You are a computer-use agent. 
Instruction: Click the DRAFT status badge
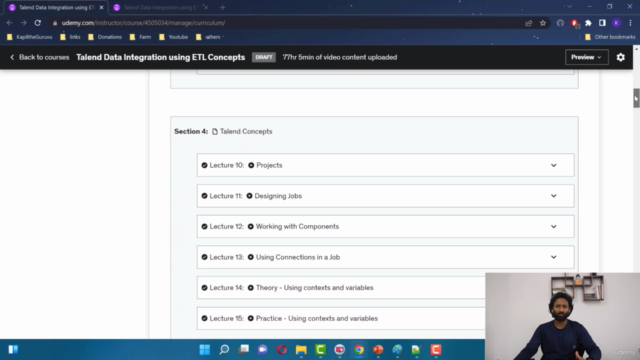264,57
